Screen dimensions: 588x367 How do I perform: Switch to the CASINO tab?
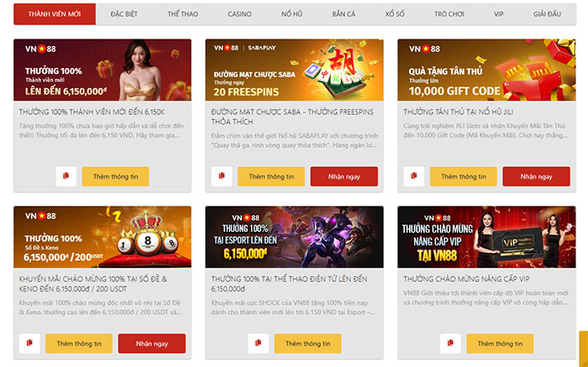point(239,14)
